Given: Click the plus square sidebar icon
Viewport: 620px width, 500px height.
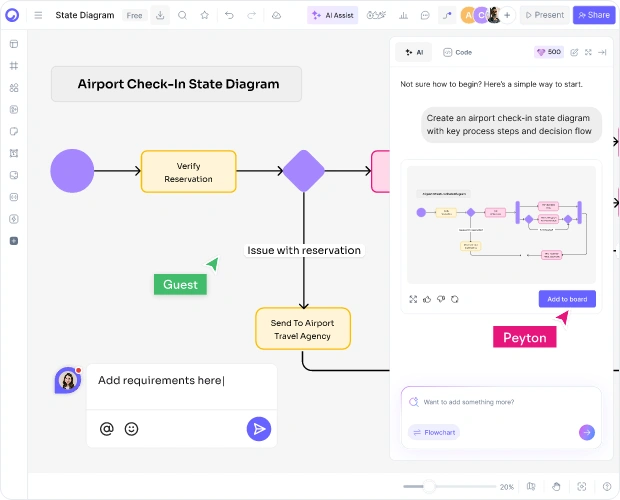Looking at the screenshot, I should coord(14,241).
